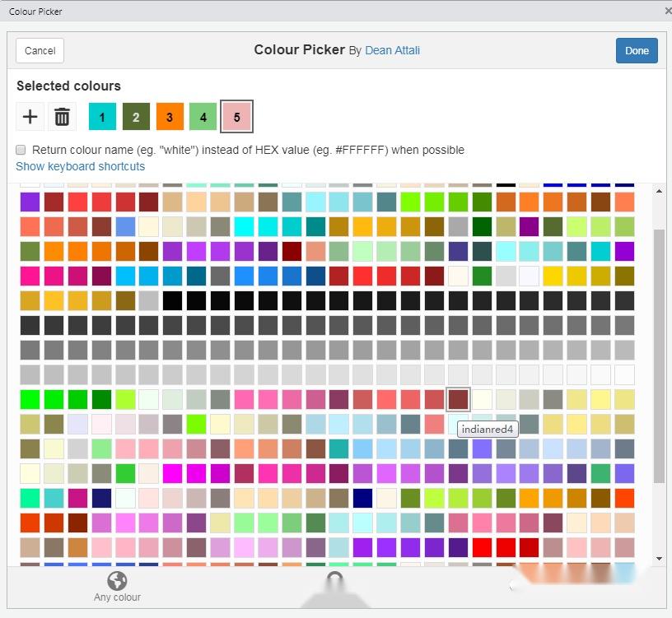Select the pink colour slot numbered 5
This screenshot has height=618, width=672.
[236, 116]
